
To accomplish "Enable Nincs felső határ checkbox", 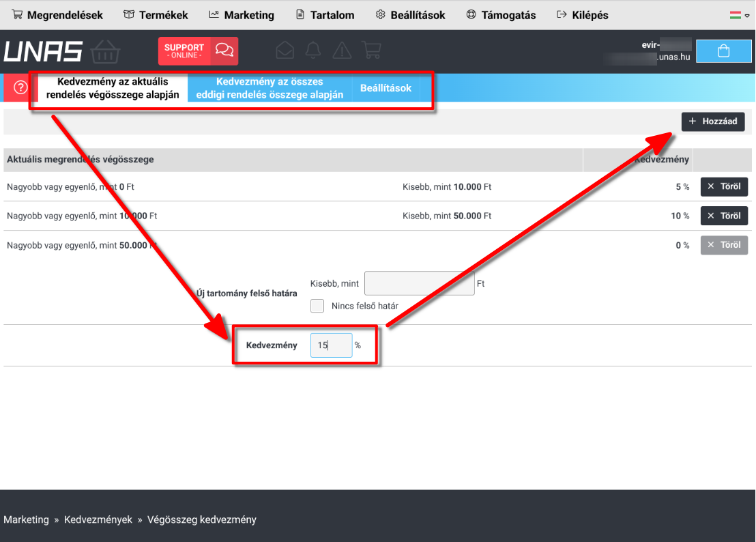I will click(x=317, y=306).
